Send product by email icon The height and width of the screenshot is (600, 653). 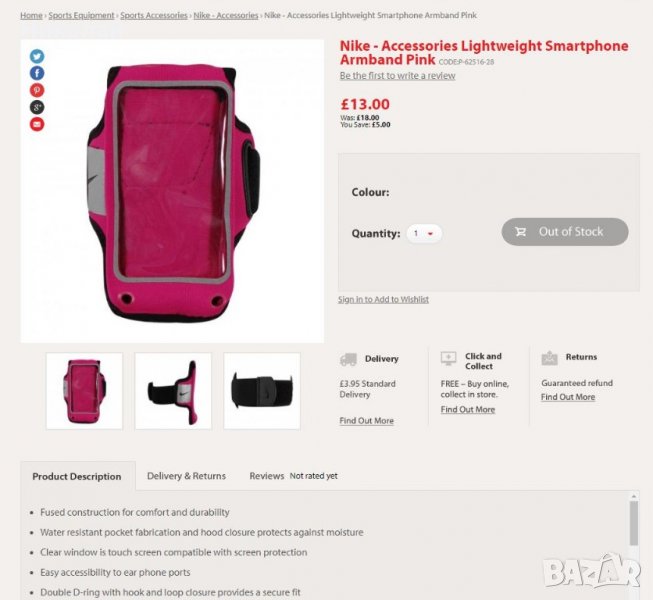click(37, 124)
